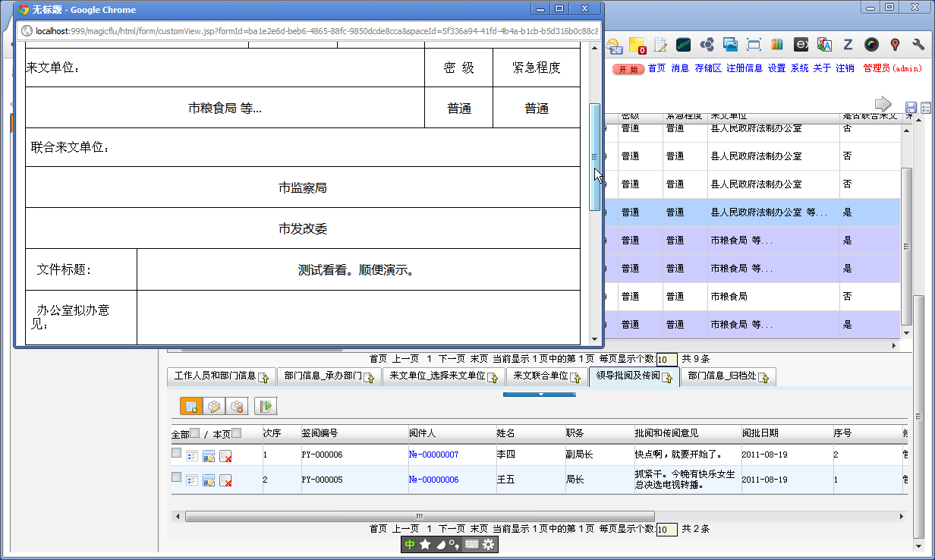This screenshot has width=935, height=560.
Task: Open 设置 link
Action: pos(776,68)
